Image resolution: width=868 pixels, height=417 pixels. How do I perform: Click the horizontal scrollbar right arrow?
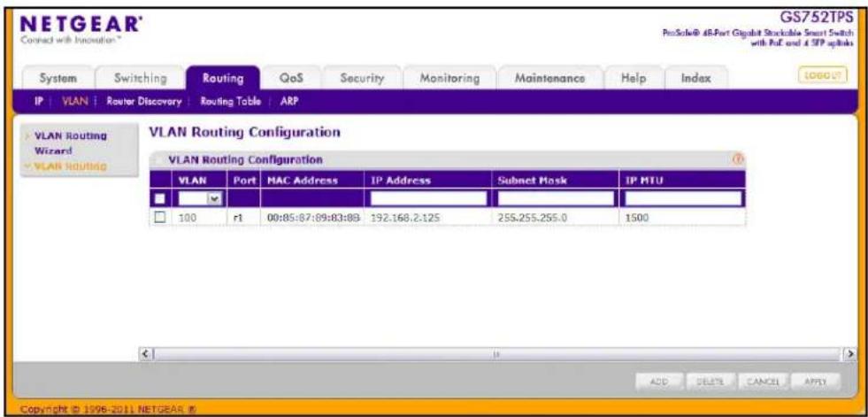851,352
